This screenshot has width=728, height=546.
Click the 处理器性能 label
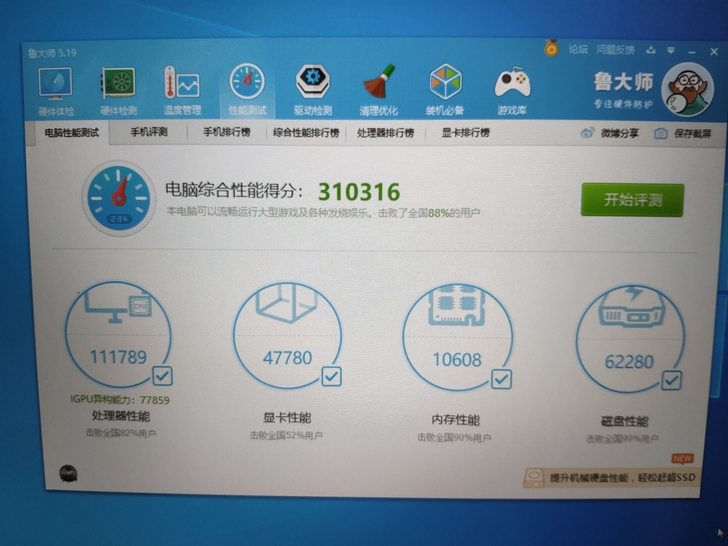[121, 416]
